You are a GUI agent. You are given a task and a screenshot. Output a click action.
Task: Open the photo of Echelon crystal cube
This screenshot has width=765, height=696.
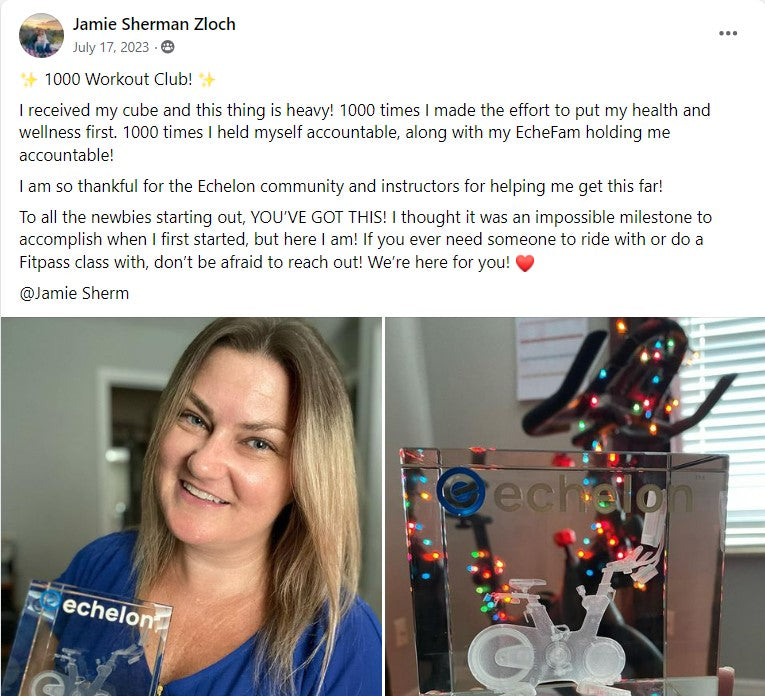575,506
